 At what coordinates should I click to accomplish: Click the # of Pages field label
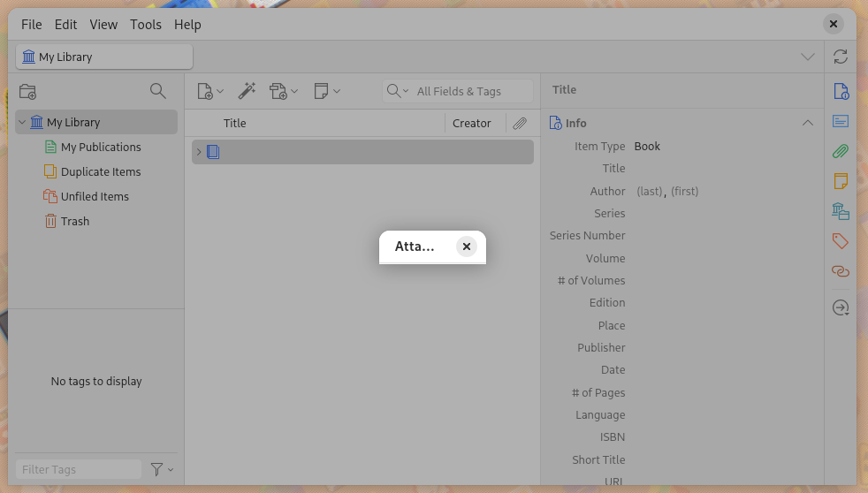[x=598, y=393]
